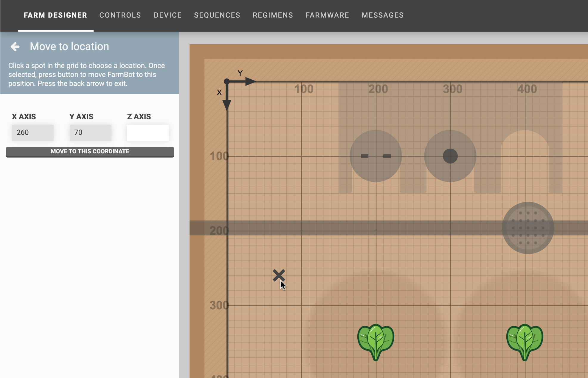The height and width of the screenshot is (378, 588).
Task: Open the FARMWARE page
Action: pyautogui.click(x=327, y=15)
